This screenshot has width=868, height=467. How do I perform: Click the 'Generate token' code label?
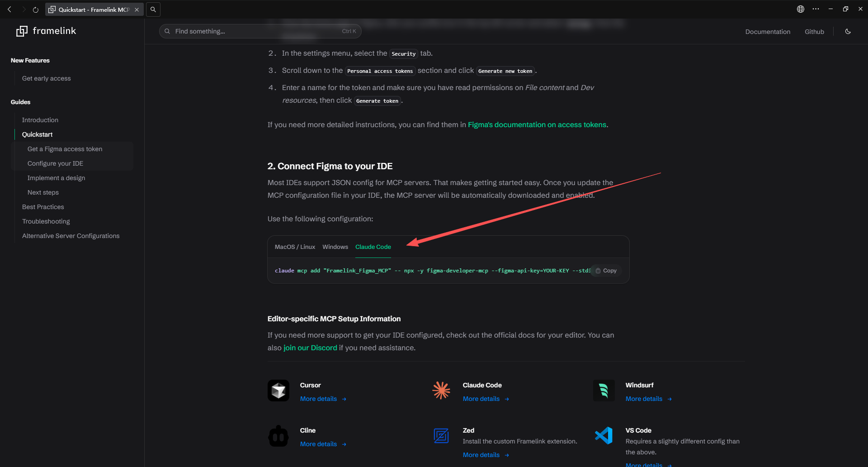click(377, 101)
